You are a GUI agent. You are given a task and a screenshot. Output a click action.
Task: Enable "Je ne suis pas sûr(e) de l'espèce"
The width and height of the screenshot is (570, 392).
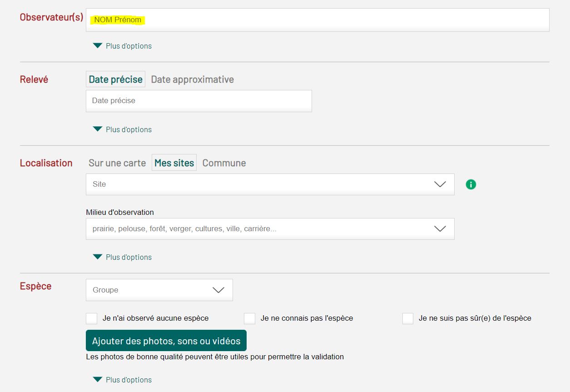[x=408, y=318]
